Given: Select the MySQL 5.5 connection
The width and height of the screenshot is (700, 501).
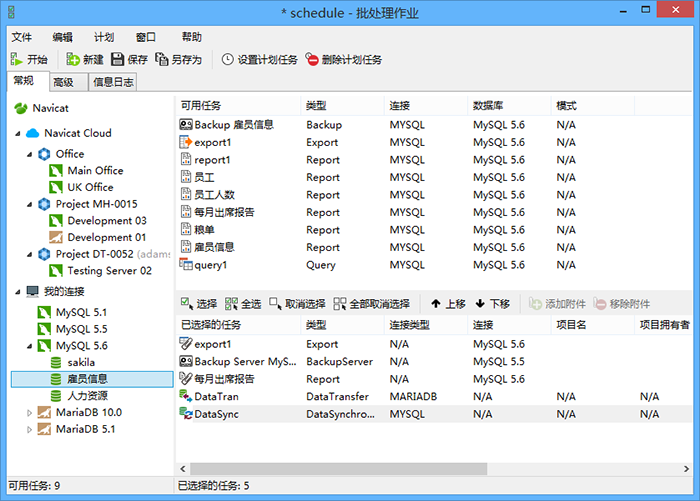Looking at the screenshot, I should pos(81,329).
